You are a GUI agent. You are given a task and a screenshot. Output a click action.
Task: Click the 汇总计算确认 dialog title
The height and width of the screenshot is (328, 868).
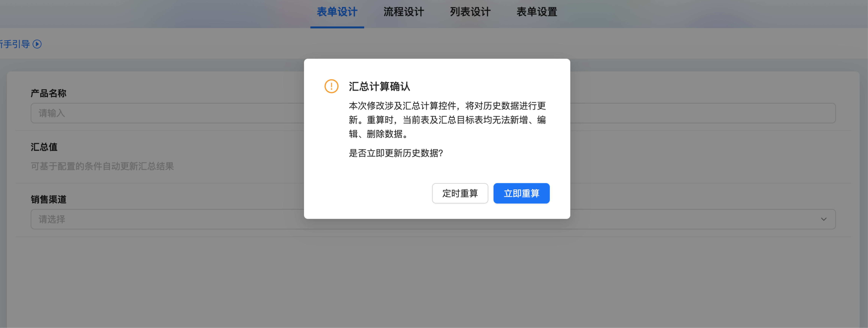pyautogui.click(x=379, y=87)
